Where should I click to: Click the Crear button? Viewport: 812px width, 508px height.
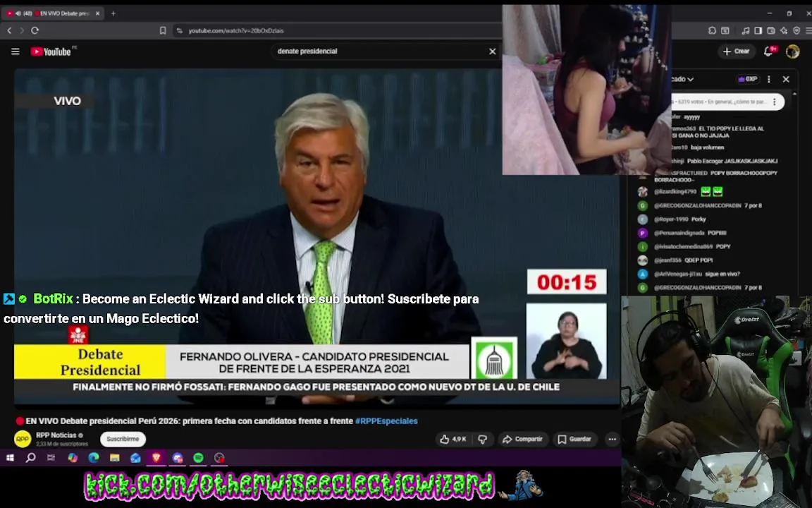[x=736, y=52]
